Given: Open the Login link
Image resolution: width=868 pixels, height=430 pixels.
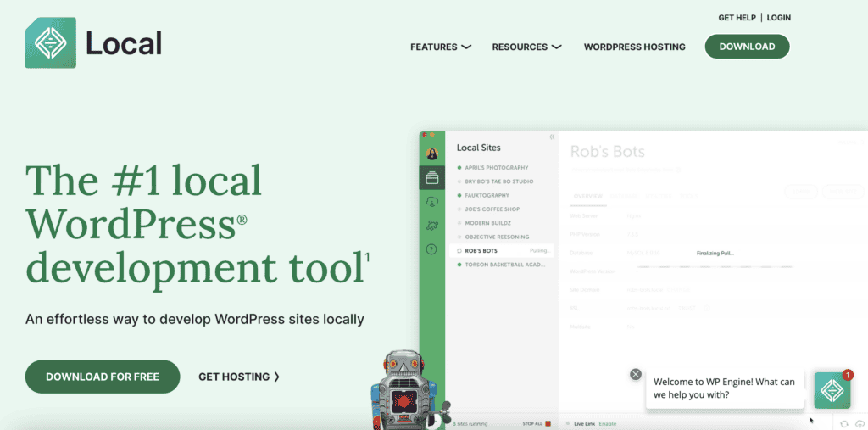Looking at the screenshot, I should (778, 18).
